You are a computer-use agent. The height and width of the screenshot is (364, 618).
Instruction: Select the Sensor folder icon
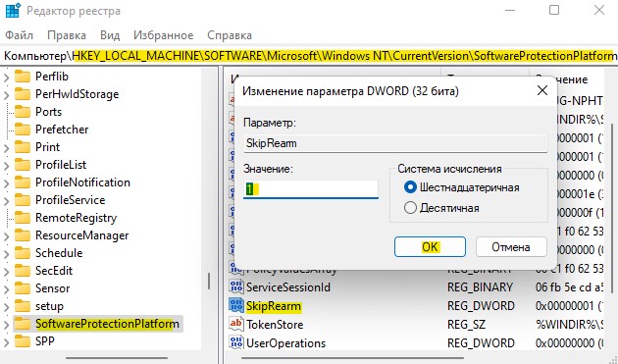pyautogui.click(x=23, y=288)
